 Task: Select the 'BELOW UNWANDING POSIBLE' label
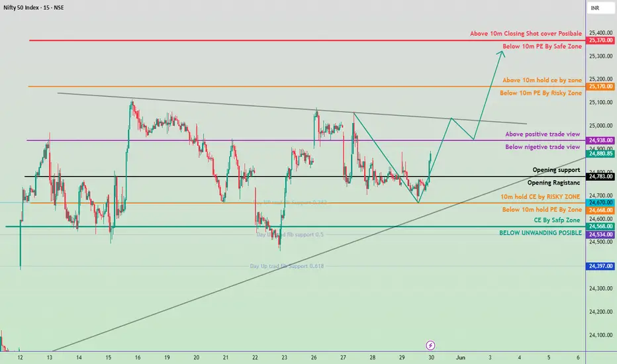540,233
